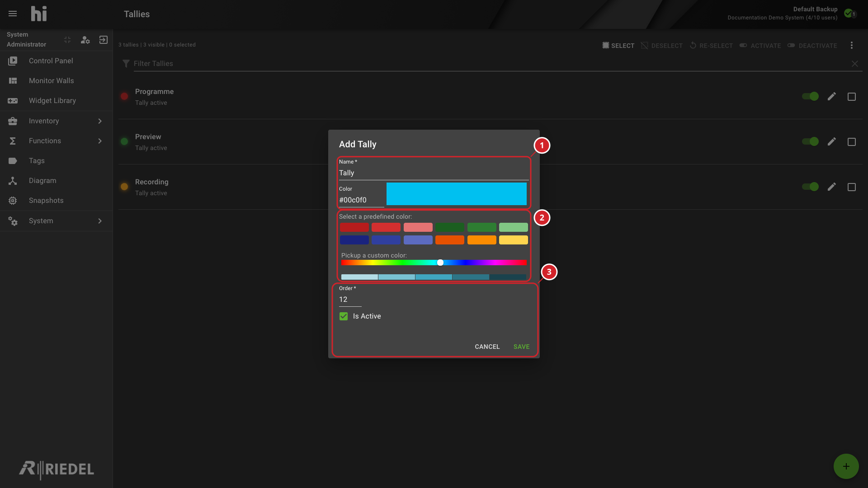Check the Preview tally selection box
The width and height of the screenshot is (868, 488).
(852, 142)
